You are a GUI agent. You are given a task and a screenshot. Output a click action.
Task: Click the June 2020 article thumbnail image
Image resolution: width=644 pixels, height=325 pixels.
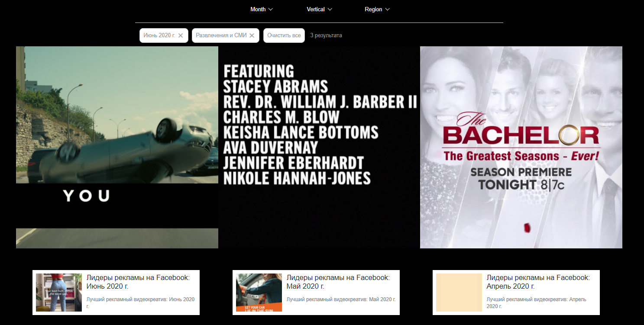(x=59, y=293)
